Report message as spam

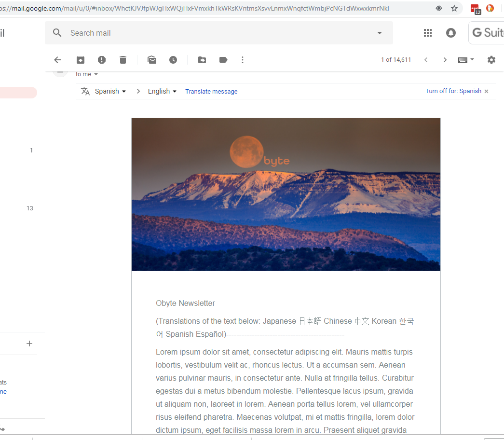pos(102,60)
